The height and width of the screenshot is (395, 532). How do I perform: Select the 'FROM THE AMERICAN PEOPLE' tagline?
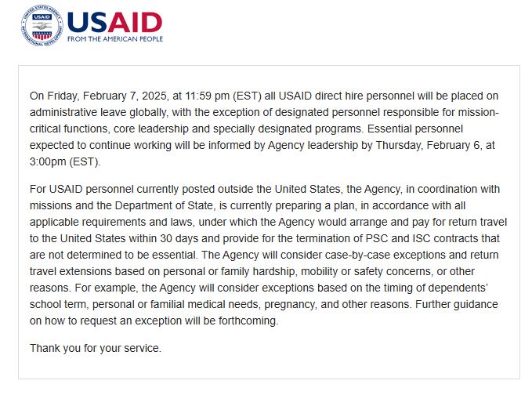115,39
